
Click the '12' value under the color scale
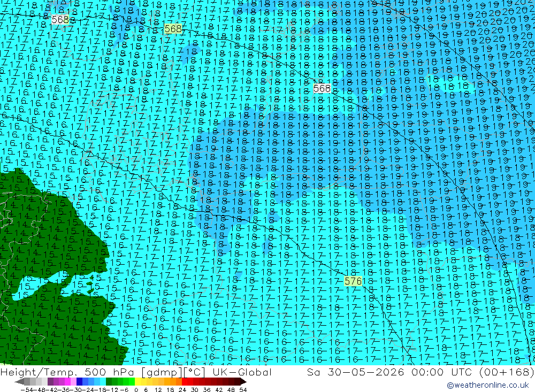[x=158, y=390]
